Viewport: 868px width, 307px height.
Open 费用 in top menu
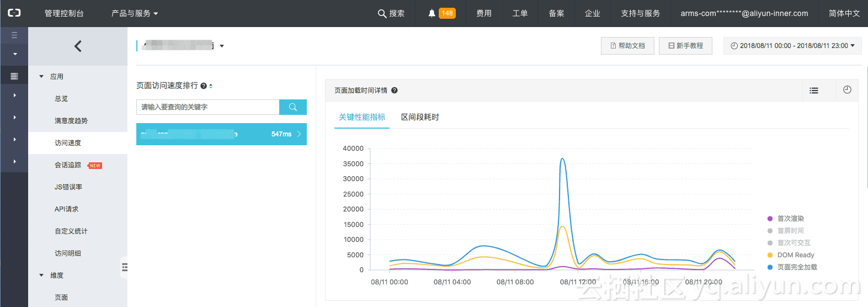tap(484, 13)
